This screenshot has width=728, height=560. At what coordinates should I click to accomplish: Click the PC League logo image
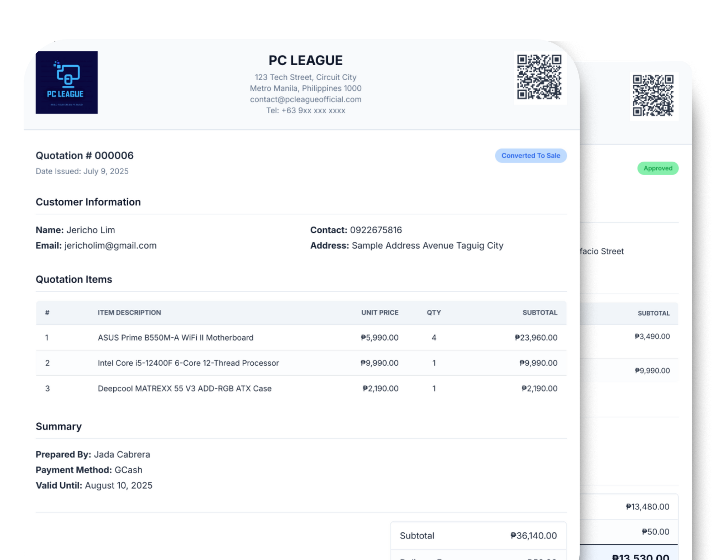67,82
